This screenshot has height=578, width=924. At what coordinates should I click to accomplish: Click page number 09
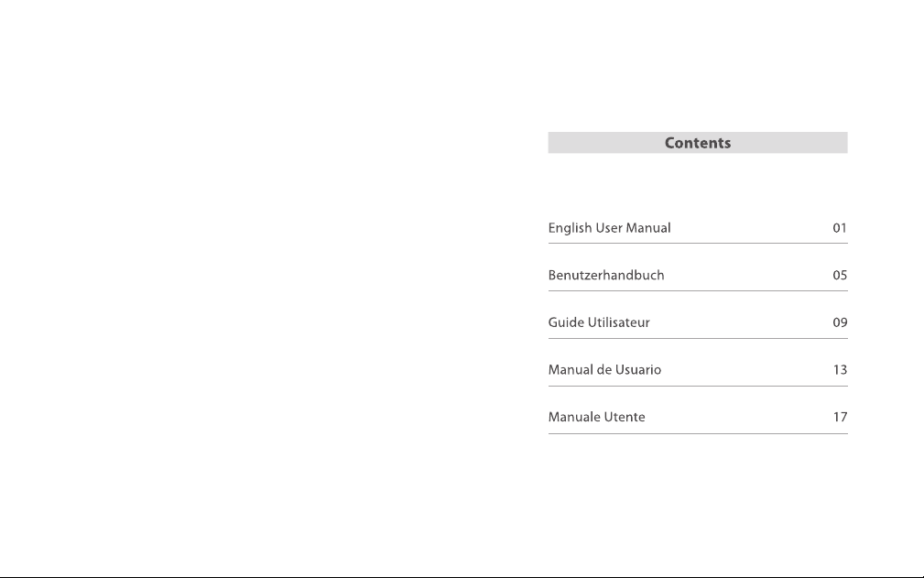point(840,322)
